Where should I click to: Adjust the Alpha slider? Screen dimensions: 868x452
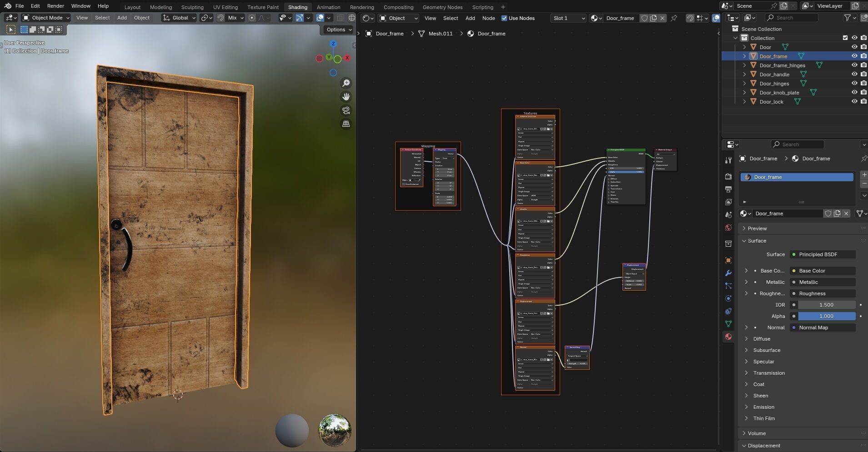coord(827,316)
